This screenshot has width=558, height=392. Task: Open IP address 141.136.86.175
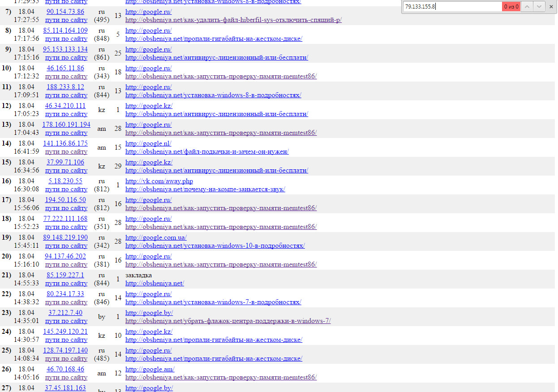(x=65, y=143)
